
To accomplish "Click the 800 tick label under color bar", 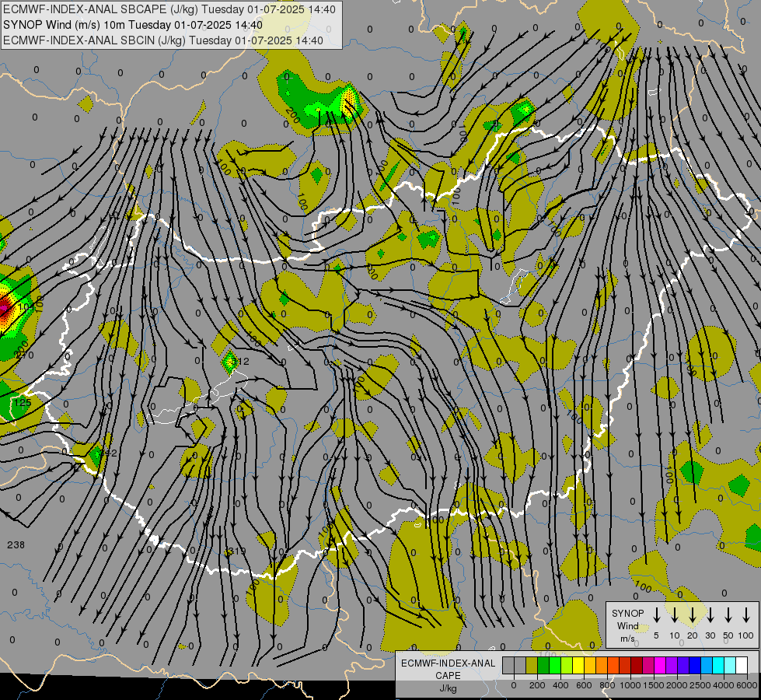I will click(x=607, y=685).
